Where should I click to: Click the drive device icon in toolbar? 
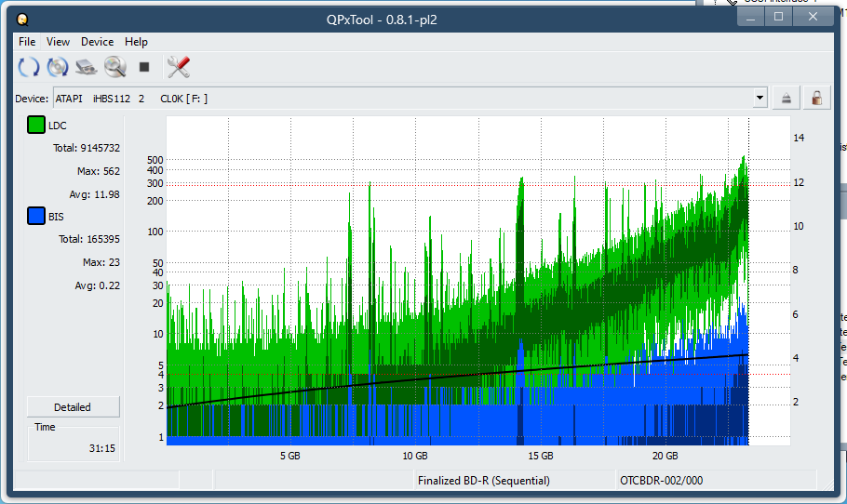point(86,67)
